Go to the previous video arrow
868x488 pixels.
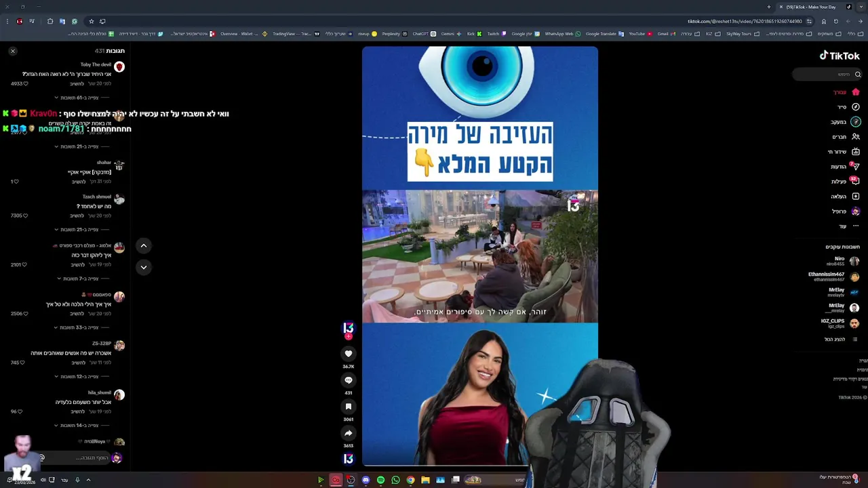pyautogui.click(x=144, y=245)
